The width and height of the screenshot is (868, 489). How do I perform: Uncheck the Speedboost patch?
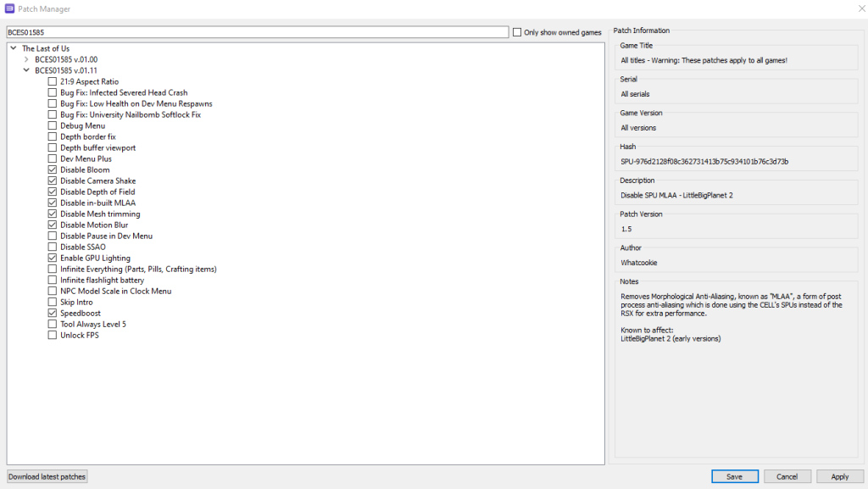pyautogui.click(x=53, y=313)
